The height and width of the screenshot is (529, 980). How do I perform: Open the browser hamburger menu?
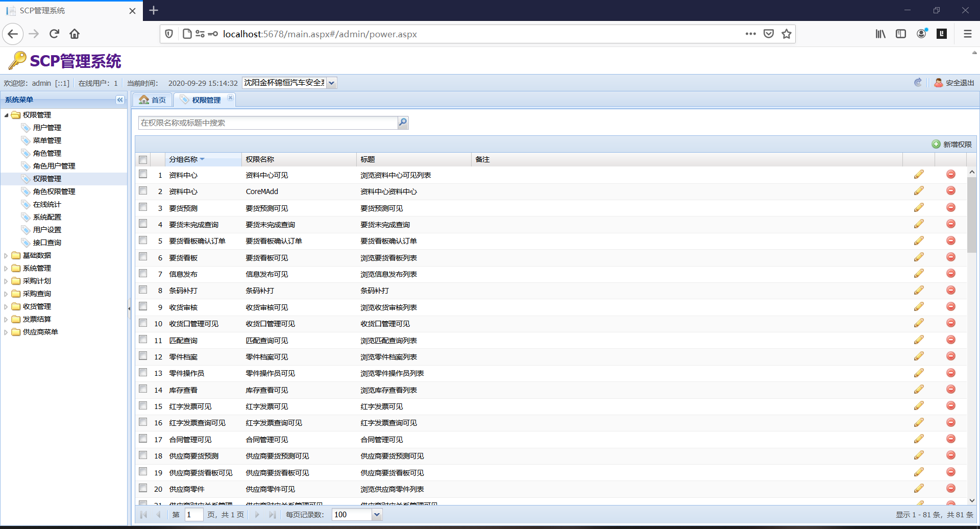(x=967, y=34)
